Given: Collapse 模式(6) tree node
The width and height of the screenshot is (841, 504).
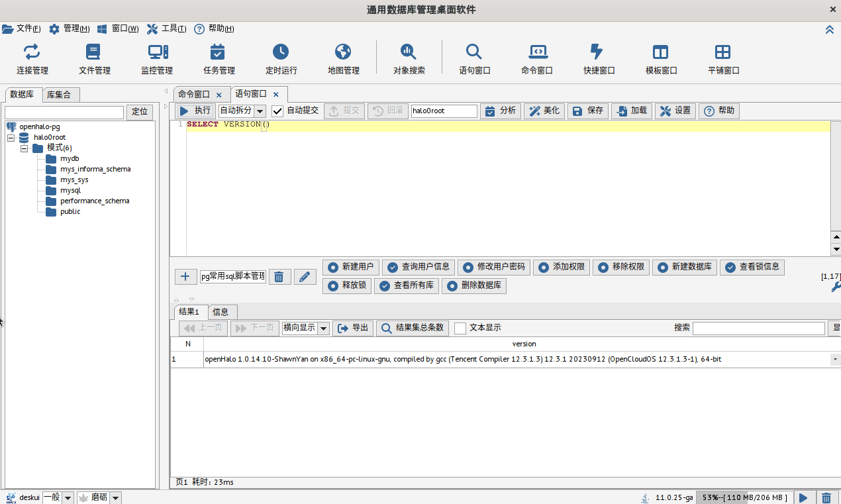Looking at the screenshot, I should tap(24, 148).
